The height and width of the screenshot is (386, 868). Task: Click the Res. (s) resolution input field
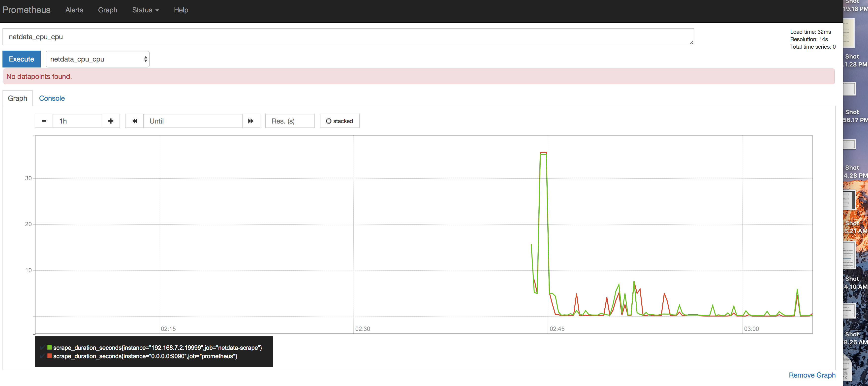click(x=289, y=121)
